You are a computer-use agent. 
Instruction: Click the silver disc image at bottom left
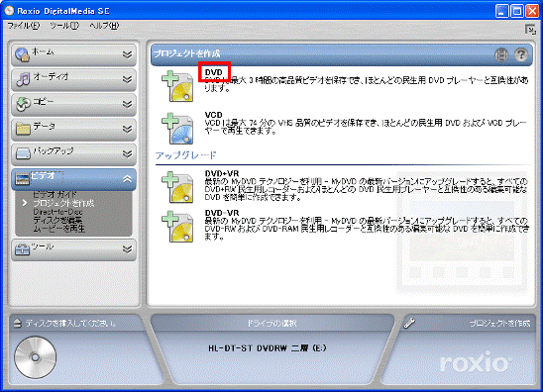pos(36,357)
